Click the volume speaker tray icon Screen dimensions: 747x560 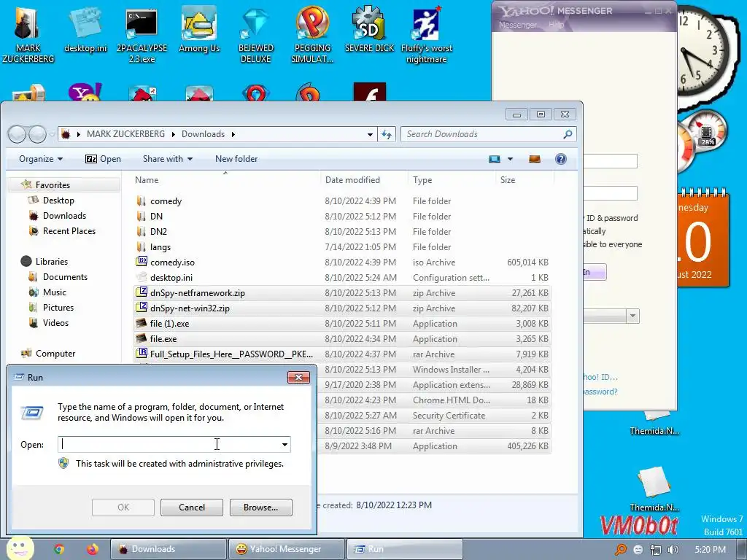click(x=673, y=550)
